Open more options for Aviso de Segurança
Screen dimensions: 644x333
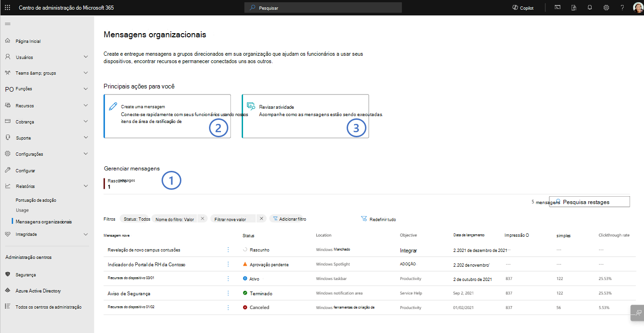click(228, 293)
